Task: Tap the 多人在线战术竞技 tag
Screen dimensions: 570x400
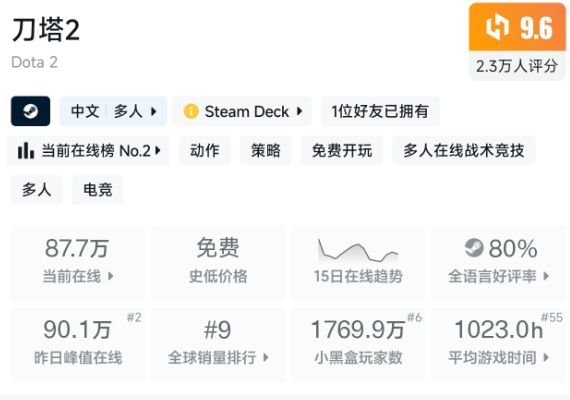Action: [464, 150]
